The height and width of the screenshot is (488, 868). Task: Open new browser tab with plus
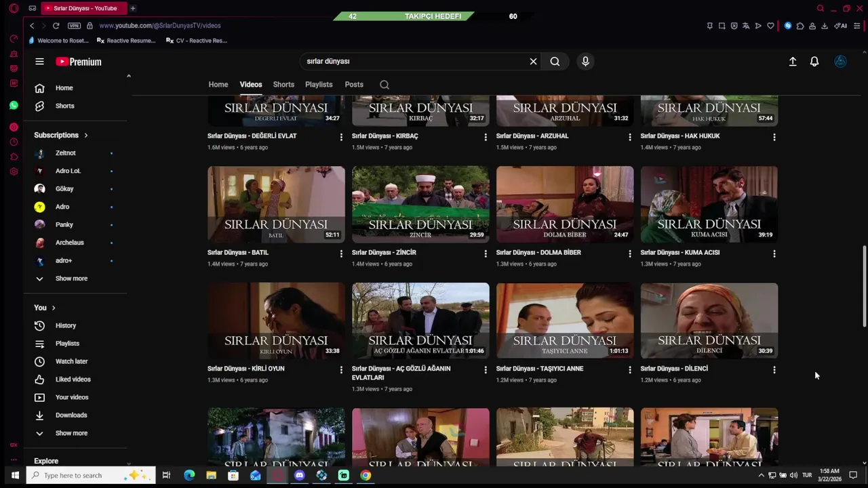click(133, 8)
